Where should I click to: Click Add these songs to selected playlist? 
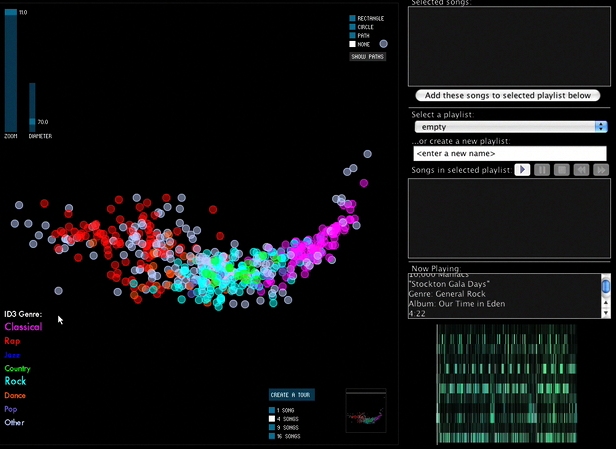(508, 95)
